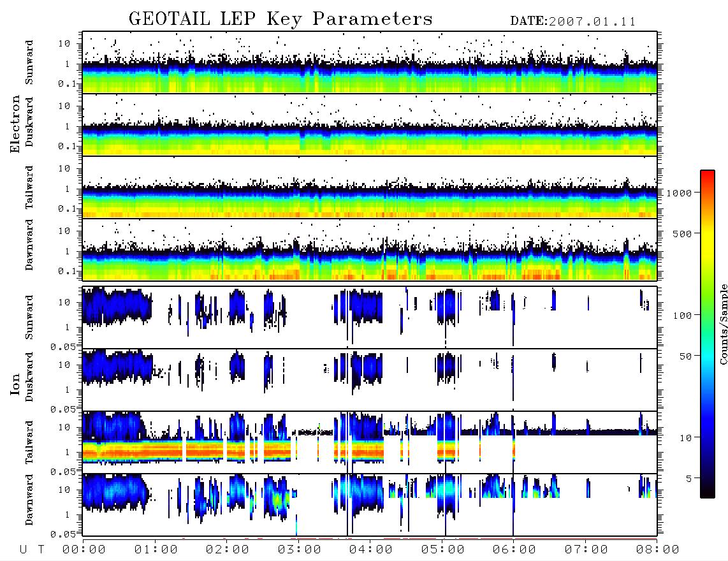
Task: Click the Electron Tailward panel label
Action: point(29,187)
